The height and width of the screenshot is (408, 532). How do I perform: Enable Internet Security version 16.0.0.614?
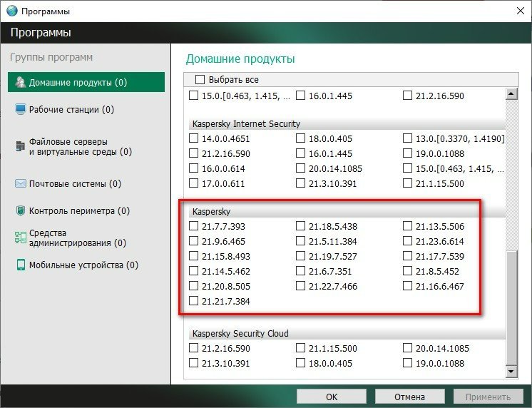point(193,168)
